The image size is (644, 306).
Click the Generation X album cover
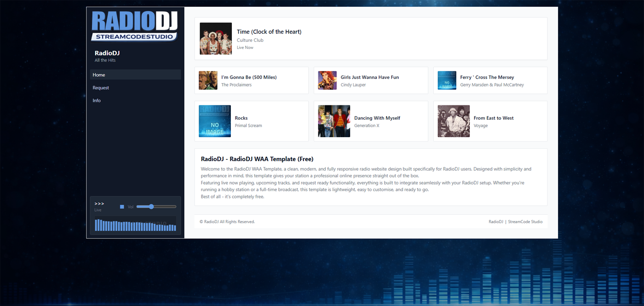click(x=334, y=121)
